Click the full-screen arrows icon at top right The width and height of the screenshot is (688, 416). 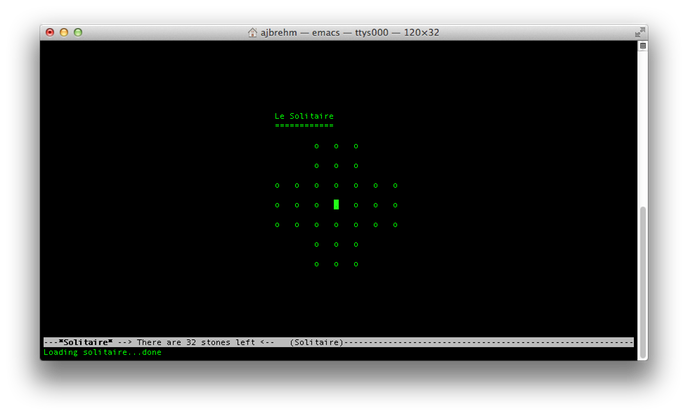tap(638, 32)
